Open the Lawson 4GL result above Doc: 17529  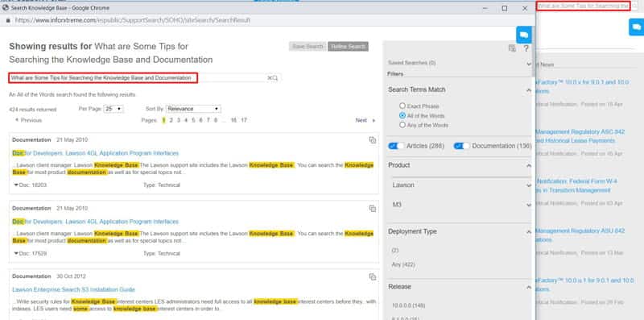95,222
